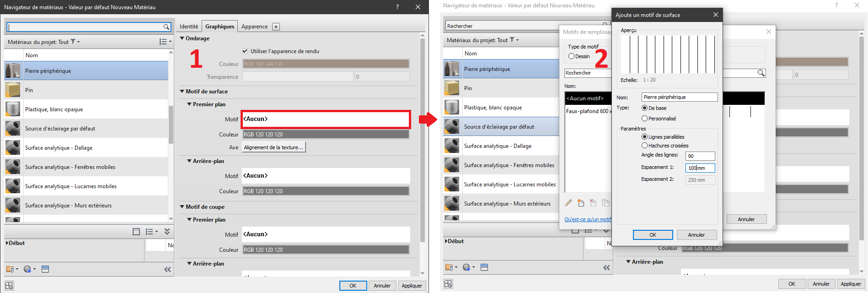Image resolution: width=868 pixels, height=293 pixels.
Task: Toggle Utiliser l'apparence de rendu checkbox
Action: (x=245, y=51)
